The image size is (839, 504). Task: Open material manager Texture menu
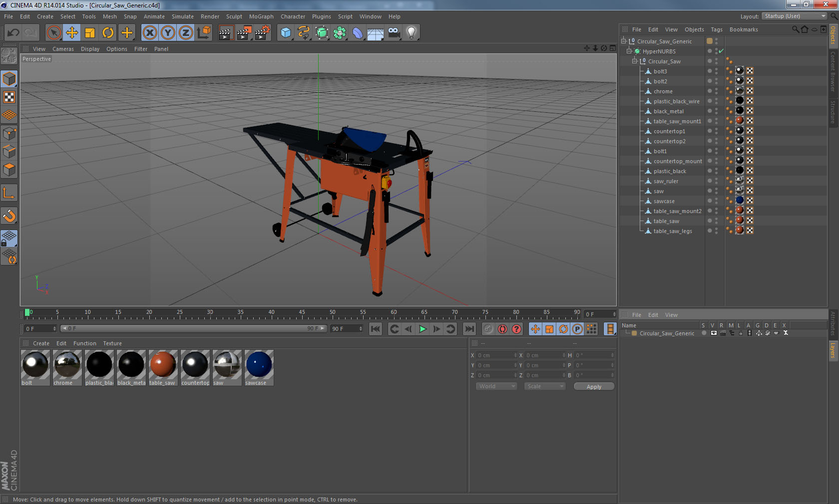click(112, 343)
